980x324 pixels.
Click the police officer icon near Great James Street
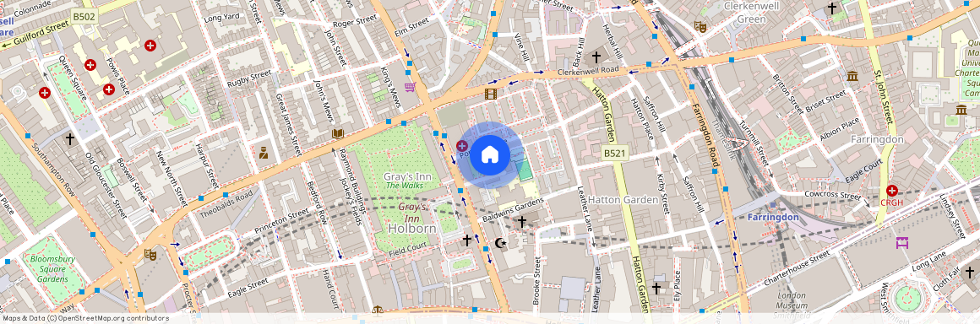tap(263, 152)
